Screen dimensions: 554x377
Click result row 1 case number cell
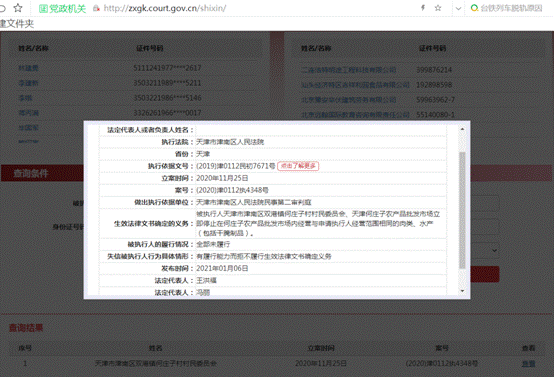coord(442,363)
